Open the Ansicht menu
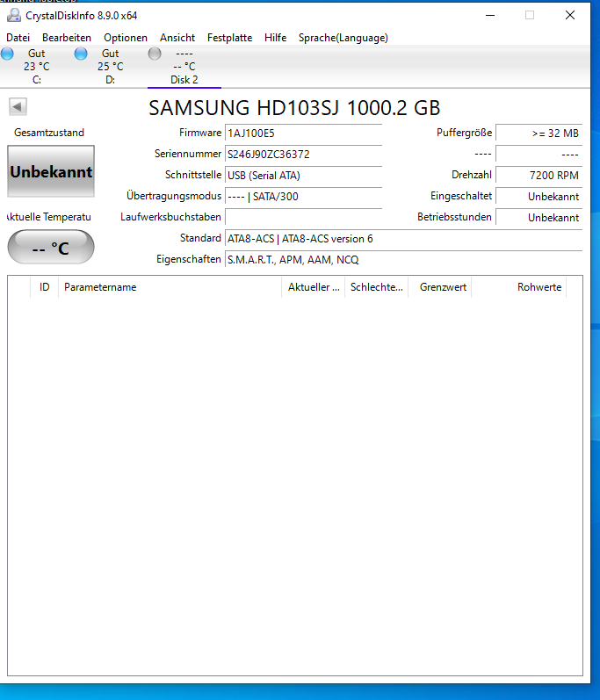The height and width of the screenshot is (700, 600). pos(177,38)
